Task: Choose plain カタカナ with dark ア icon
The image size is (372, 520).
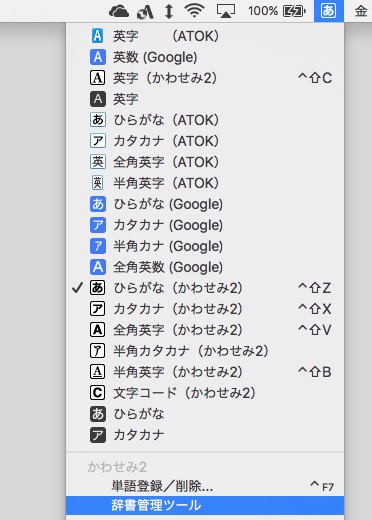Action: pos(205,435)
